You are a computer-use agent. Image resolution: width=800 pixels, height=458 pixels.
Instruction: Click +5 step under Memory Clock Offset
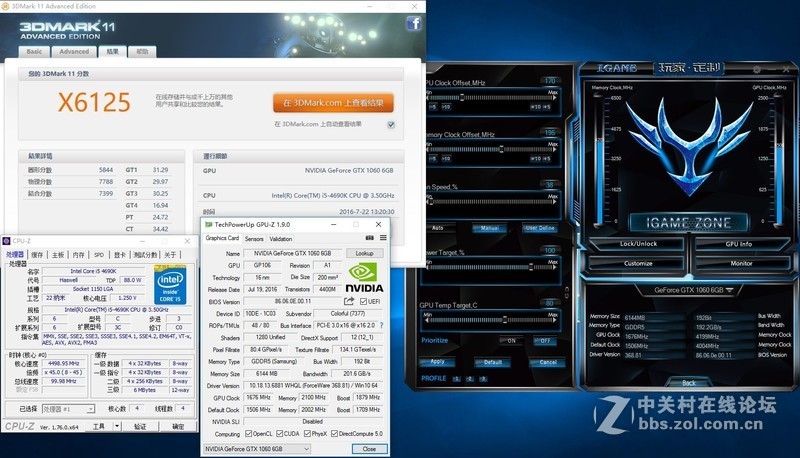546,159
